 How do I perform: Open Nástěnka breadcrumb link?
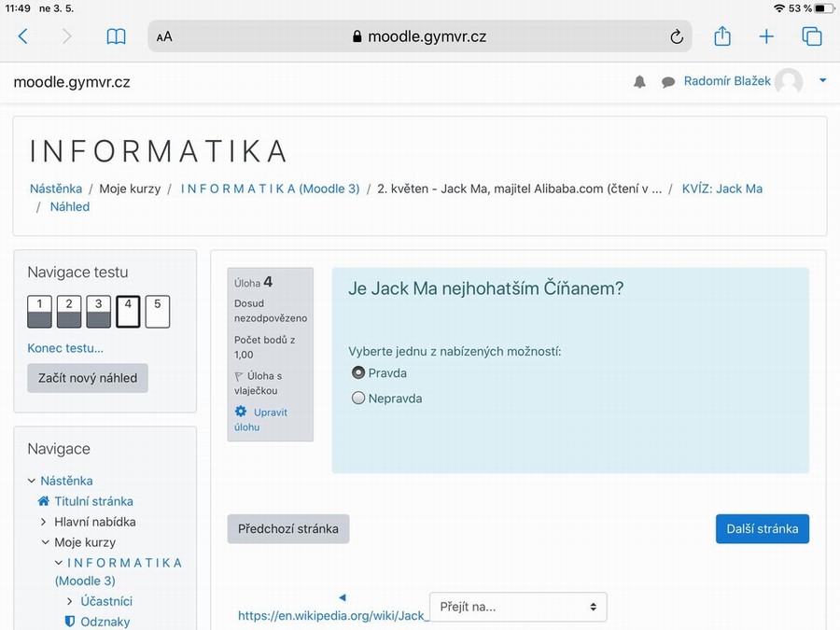pyautogui.click(x=56, y=189)
